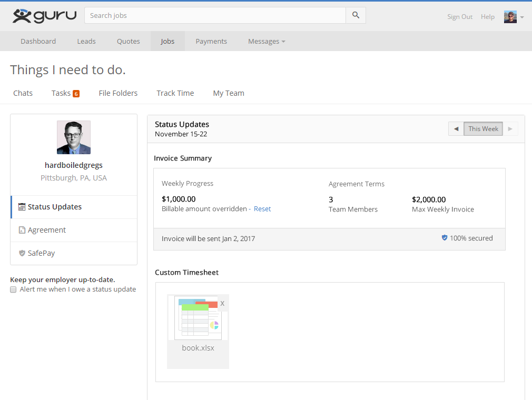Viewport: 532px width, 400px height.
Task: Click hardboiledgregs profile photo
Action: (74, 137)
